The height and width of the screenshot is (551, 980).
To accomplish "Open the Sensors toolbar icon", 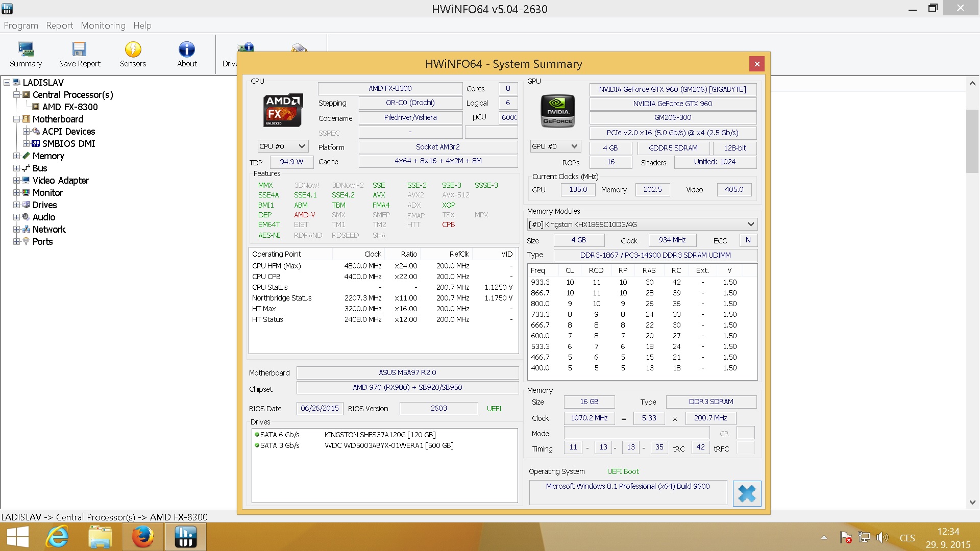I will 133,49.
